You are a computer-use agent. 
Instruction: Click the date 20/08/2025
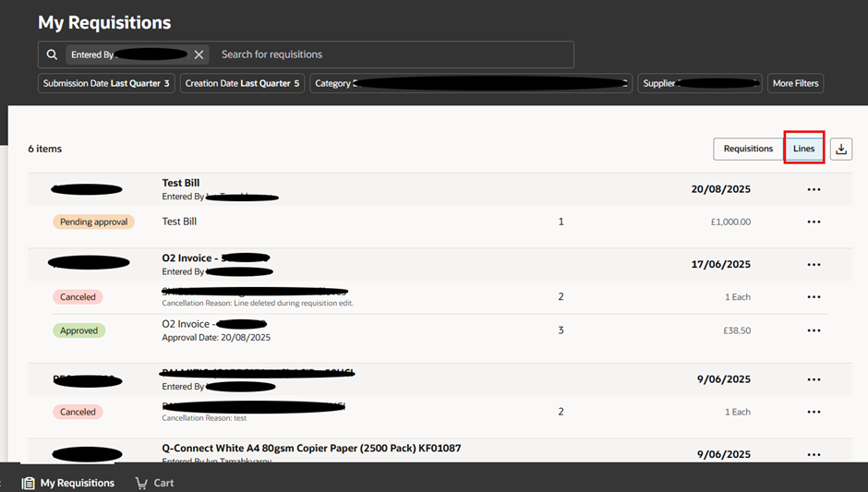[721, 189]
